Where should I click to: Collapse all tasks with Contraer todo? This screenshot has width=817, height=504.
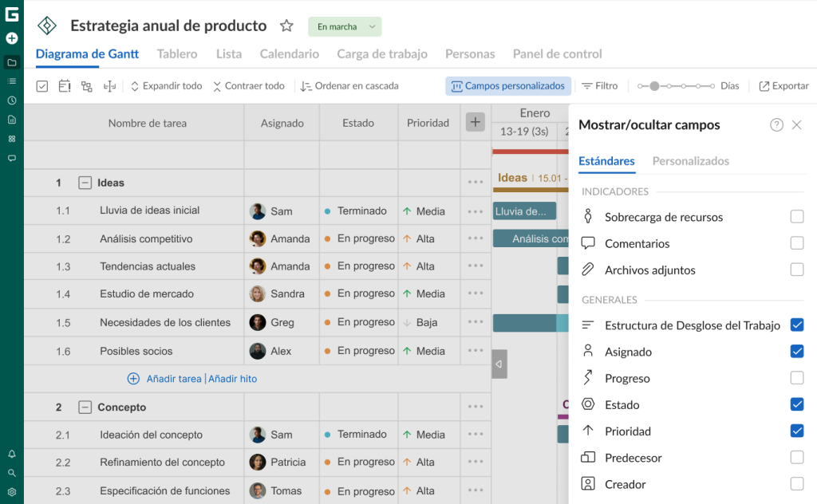pyautogui.click(x=249, y=86)
